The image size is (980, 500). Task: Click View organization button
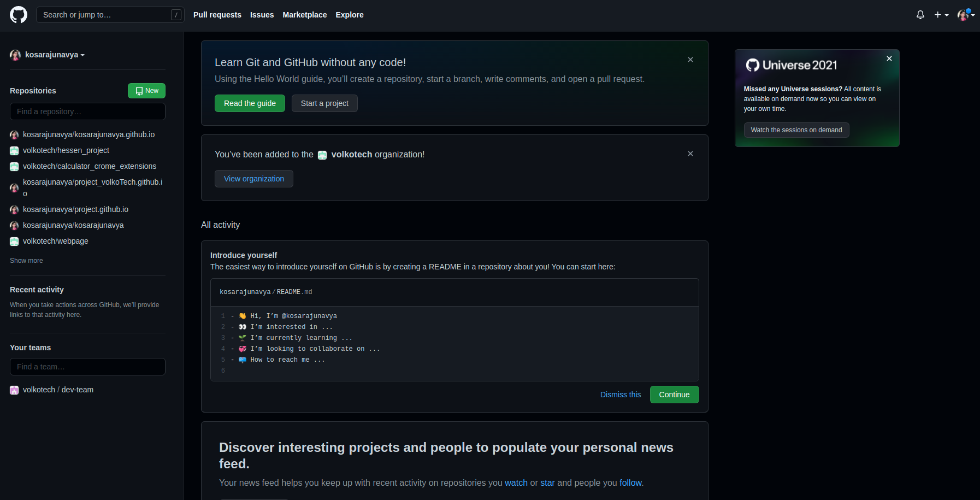pos(254,179)
